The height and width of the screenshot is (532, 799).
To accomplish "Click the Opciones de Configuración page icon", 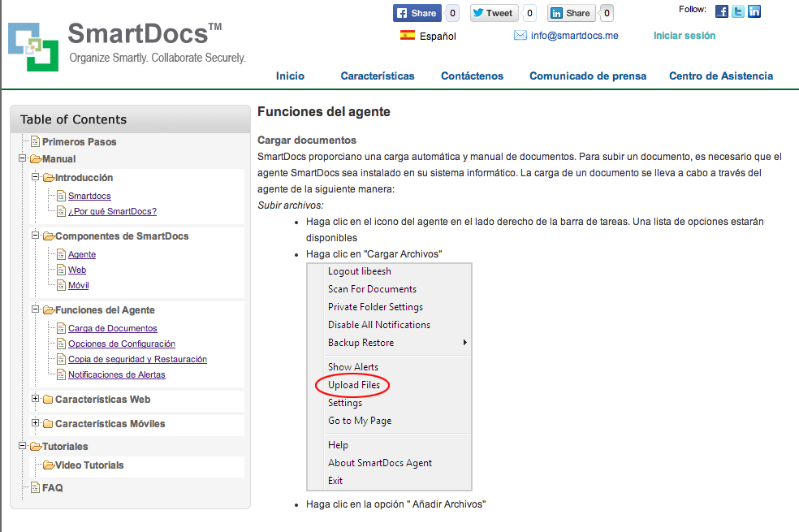I will point(61,344).
